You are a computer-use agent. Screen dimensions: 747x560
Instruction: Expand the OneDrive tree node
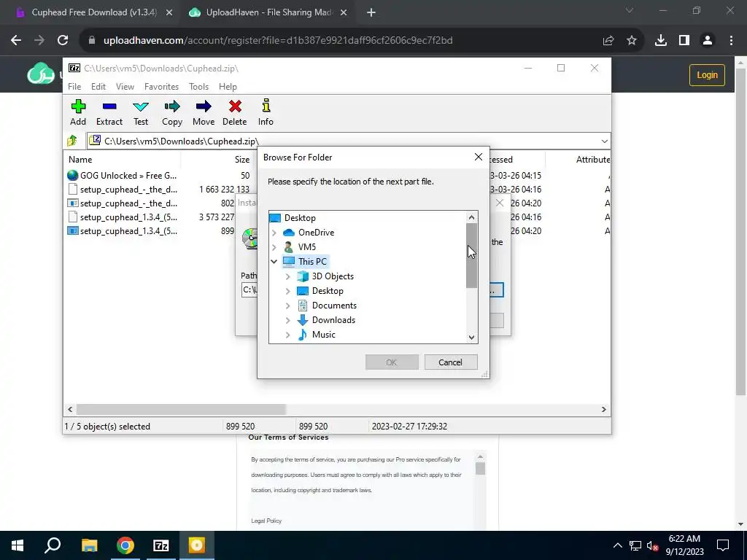click(x=274, y=233)
